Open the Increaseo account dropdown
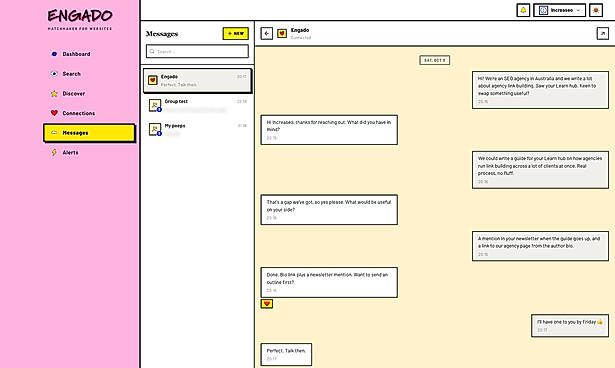The image size is (615, 368). tap(560, 10)
